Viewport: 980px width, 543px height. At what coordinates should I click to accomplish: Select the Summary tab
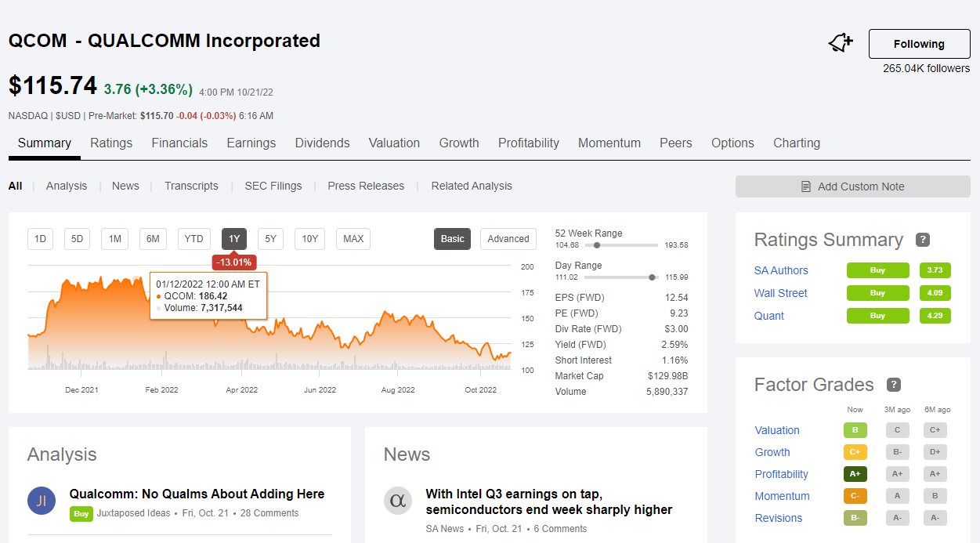coord(45,143)
